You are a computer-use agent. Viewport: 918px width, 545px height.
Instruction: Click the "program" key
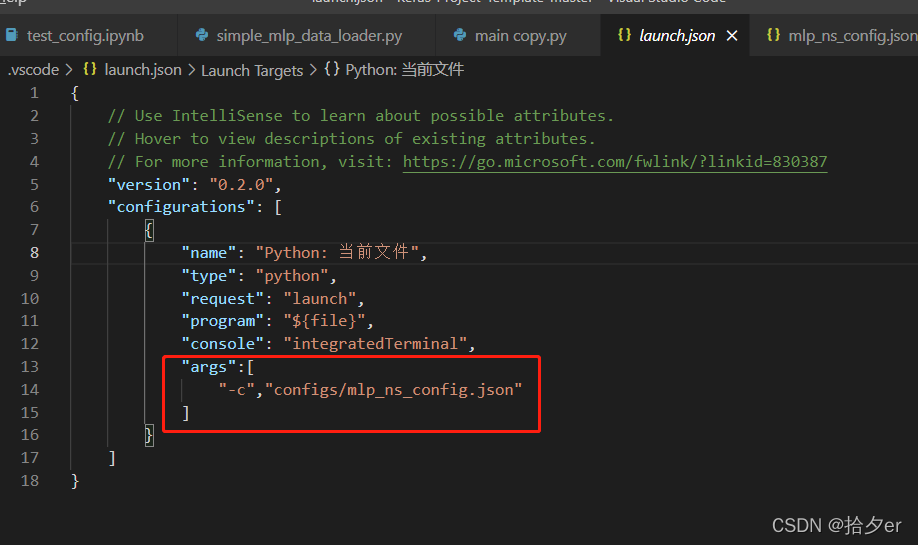pos(222,321)
